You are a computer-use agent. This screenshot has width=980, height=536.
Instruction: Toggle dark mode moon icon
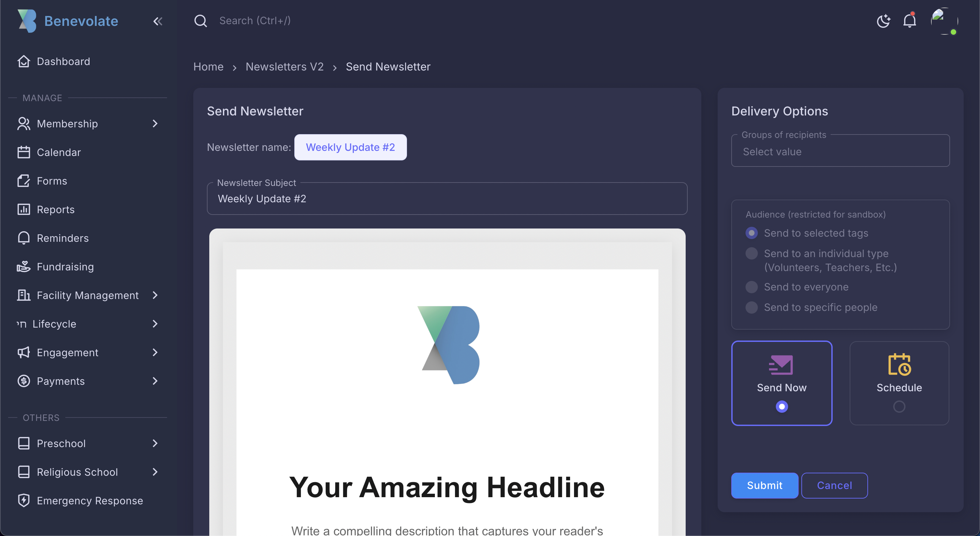(x=883, y=21)
